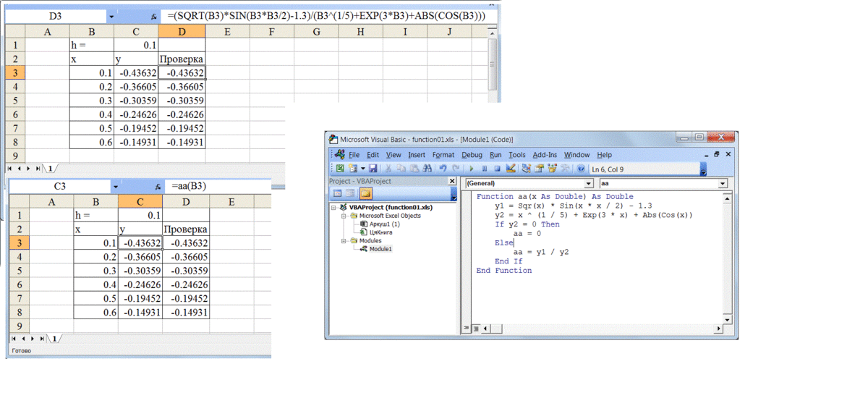This screenshot has height=393, width=868.
Task: Open the Tools menu
Action: (516, 155)
